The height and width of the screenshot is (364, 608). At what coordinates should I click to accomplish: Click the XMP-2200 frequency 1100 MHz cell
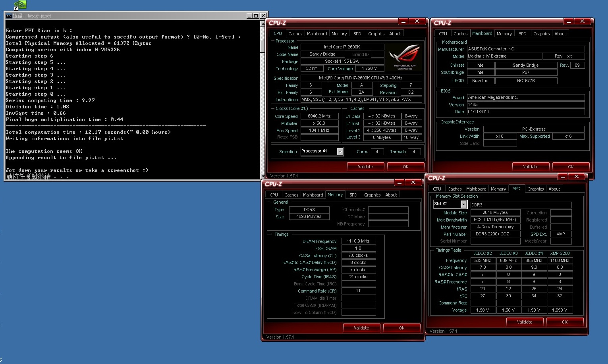click(560, 260)
